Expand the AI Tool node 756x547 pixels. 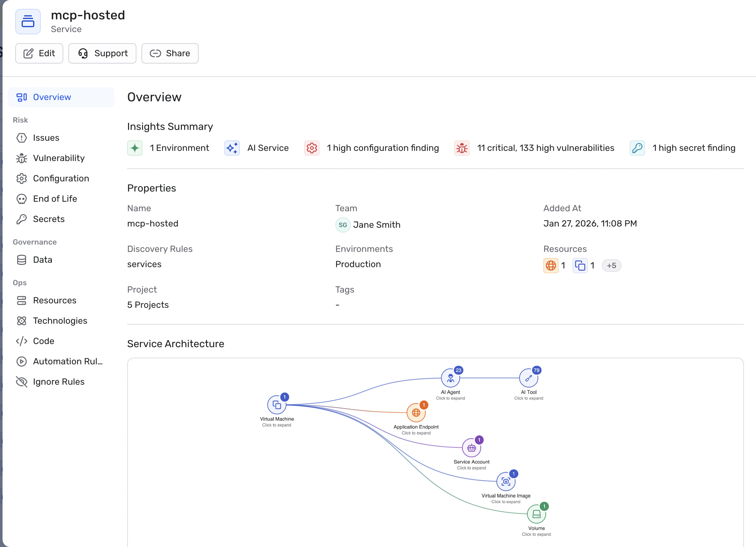point(528,378)
